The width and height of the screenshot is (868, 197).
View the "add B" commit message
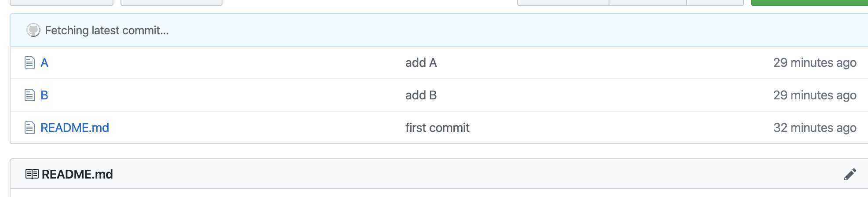(421, 95)
